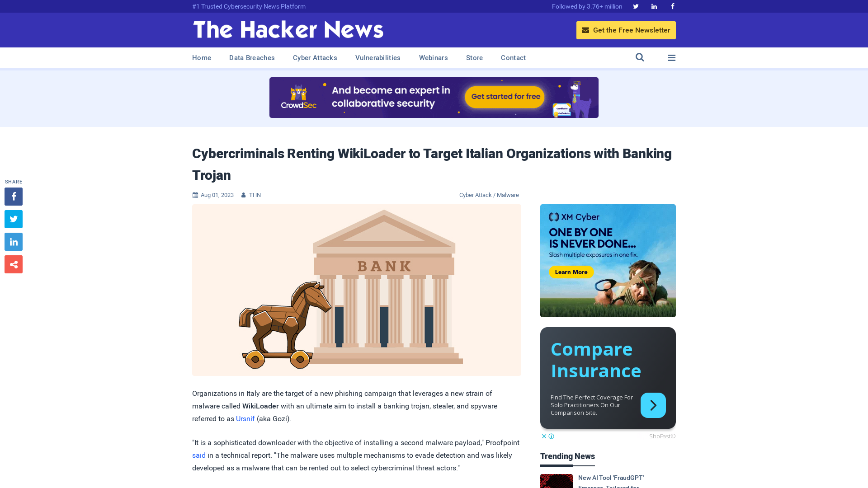The height and width of the screenshot is (488, 868).
Task: Click the ShoFast ad close toggle
Action: pos(544,436)
